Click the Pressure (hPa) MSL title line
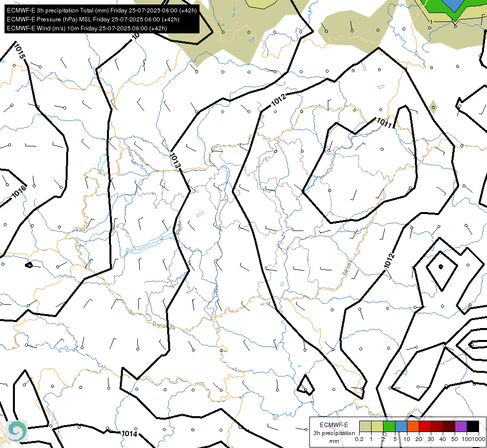This screenshot has width=487, height=448. coord(93,19)
